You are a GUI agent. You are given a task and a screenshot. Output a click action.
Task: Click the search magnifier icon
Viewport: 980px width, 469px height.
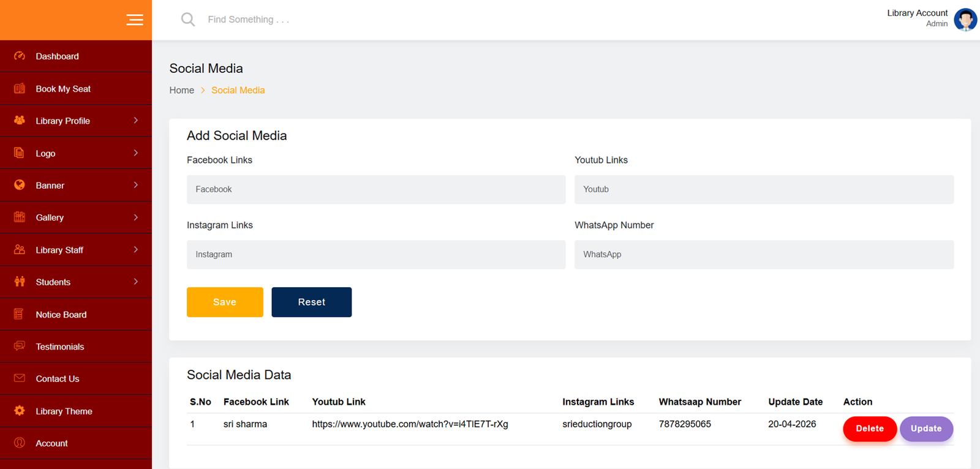pos(188,20)
